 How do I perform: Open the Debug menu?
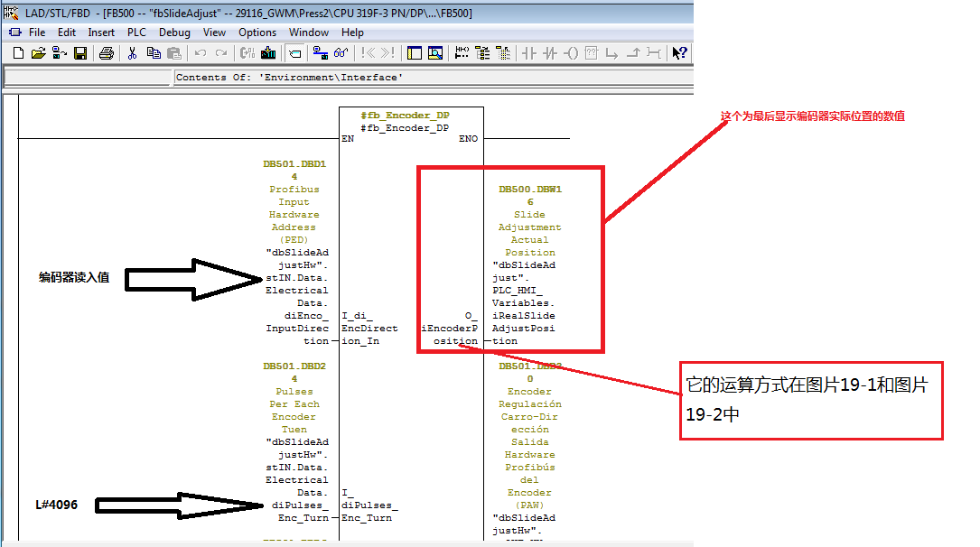click(174, 32)
